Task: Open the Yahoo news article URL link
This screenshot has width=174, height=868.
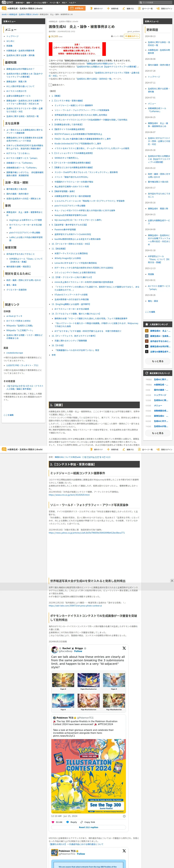Action: [87, 533]
